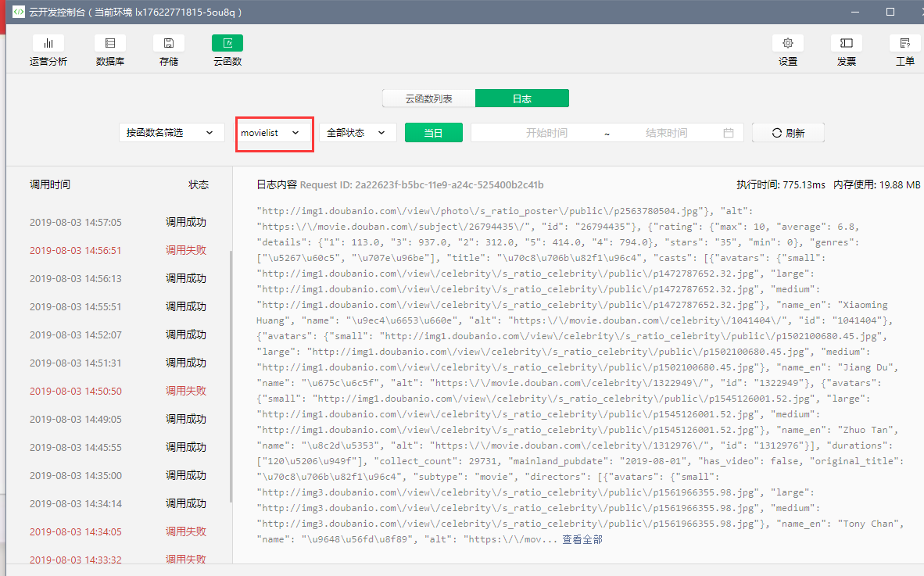
Task: Open the 数据库 database icon
Action: [x=110, y=43]
